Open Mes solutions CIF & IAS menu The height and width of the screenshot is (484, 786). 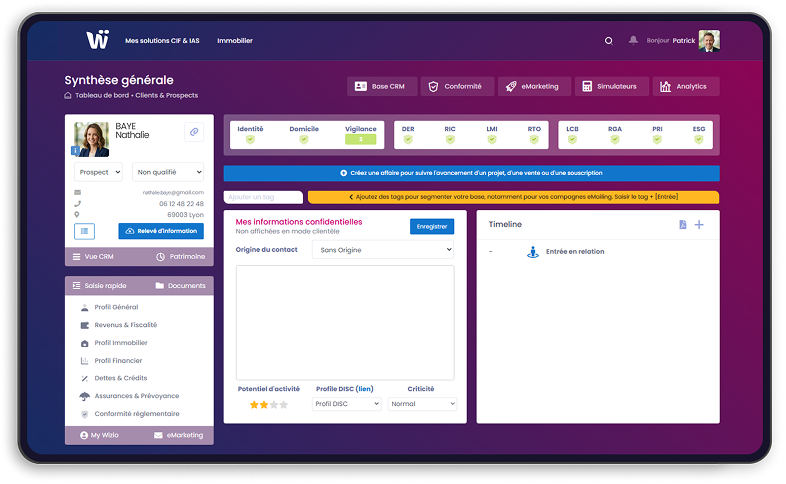[x=161, y=41]
